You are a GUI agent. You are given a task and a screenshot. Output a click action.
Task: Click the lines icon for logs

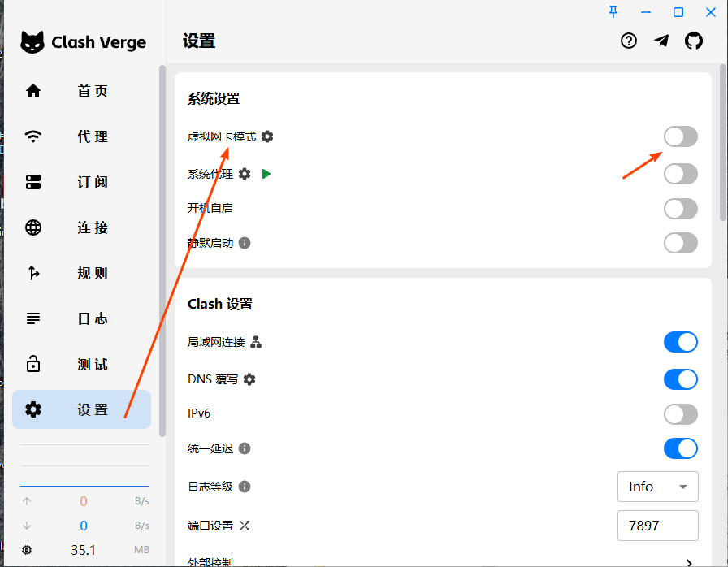(x=33, y=318)
